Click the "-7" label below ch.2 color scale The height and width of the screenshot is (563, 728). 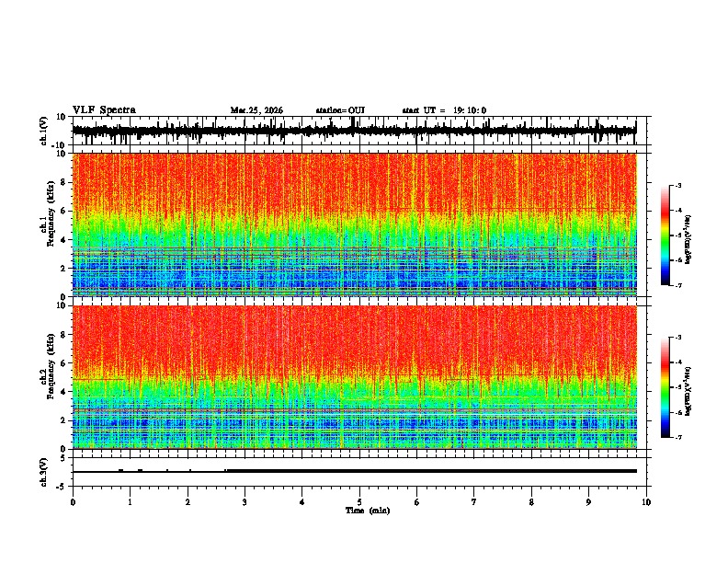[x=678, y=438]
